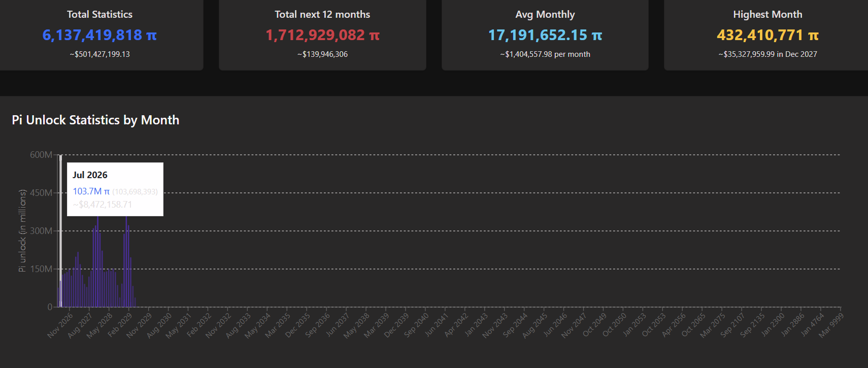This screenshot has height=368, width=868.
Task: Click the Jan 2043 x-axis label
Action: pyautogui.click(x=476, y=325)
